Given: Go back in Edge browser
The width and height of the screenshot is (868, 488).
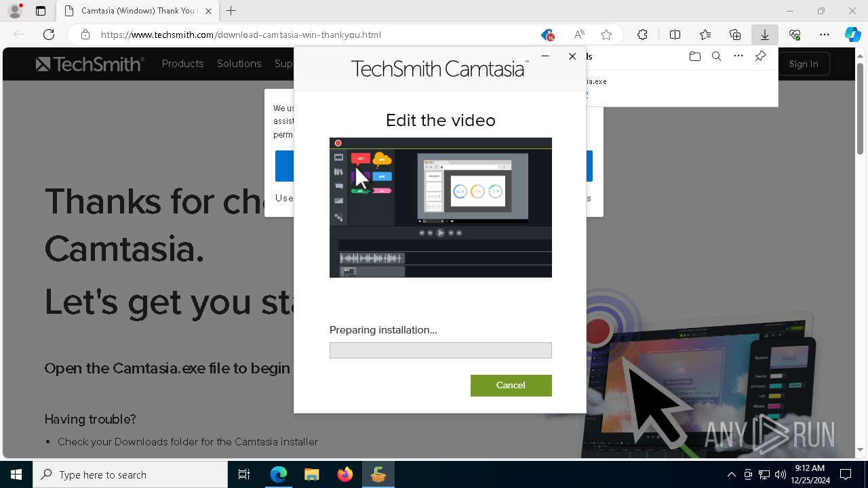Looking at the screenshot, I should (x=19, y=35).
